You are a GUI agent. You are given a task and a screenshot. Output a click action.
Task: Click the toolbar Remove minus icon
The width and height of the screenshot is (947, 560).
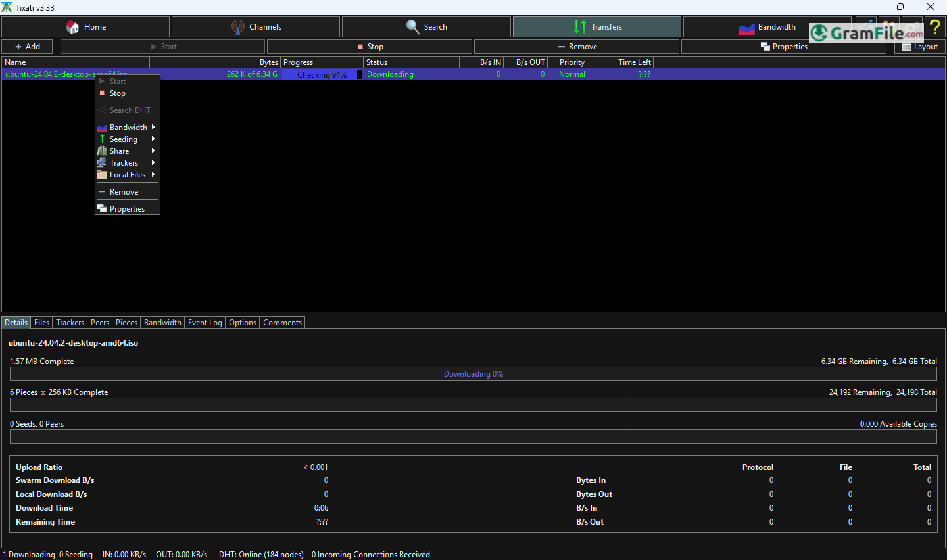click(x=562, y=47)
